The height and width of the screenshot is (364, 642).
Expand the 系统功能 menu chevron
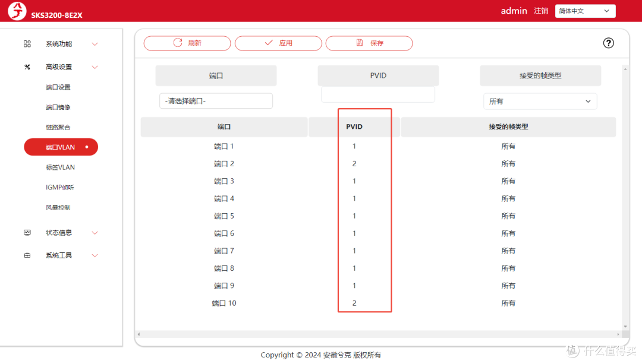point(95,44)
